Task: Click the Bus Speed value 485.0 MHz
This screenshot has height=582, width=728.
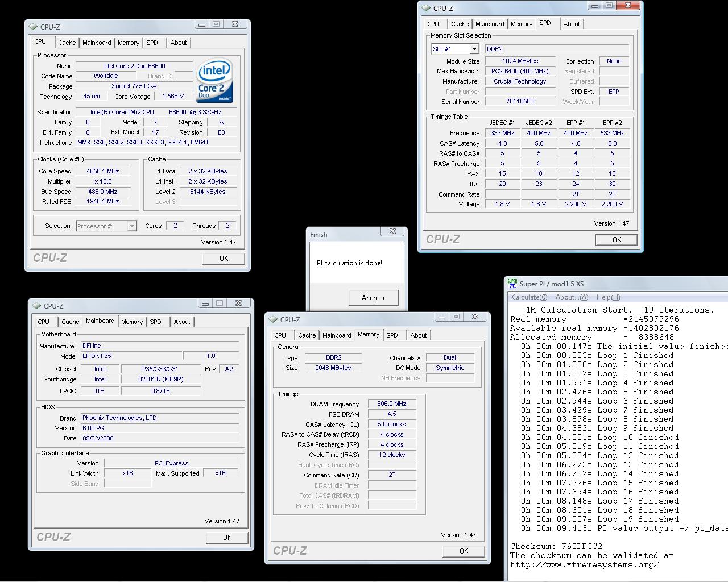Action: point(103,192)
